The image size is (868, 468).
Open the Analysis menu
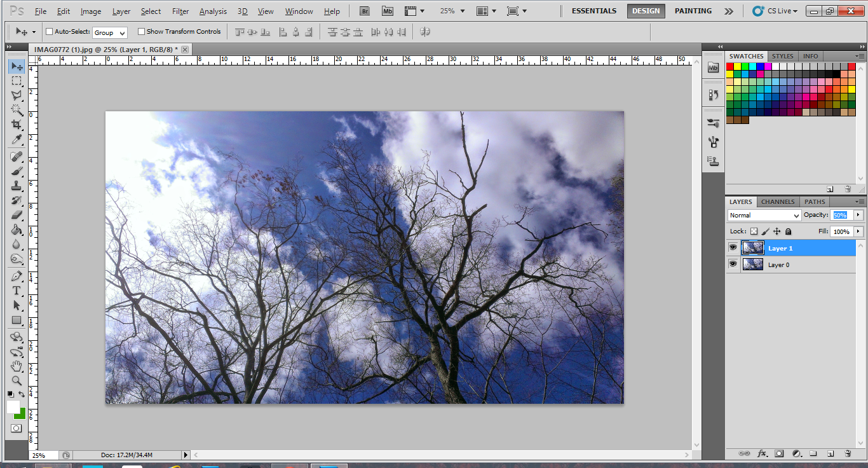213,11
